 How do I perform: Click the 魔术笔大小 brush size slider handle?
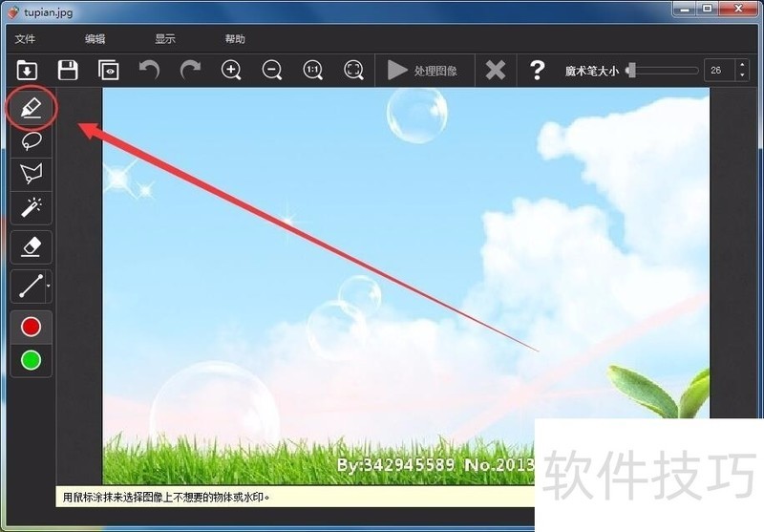tap(631, 70)
